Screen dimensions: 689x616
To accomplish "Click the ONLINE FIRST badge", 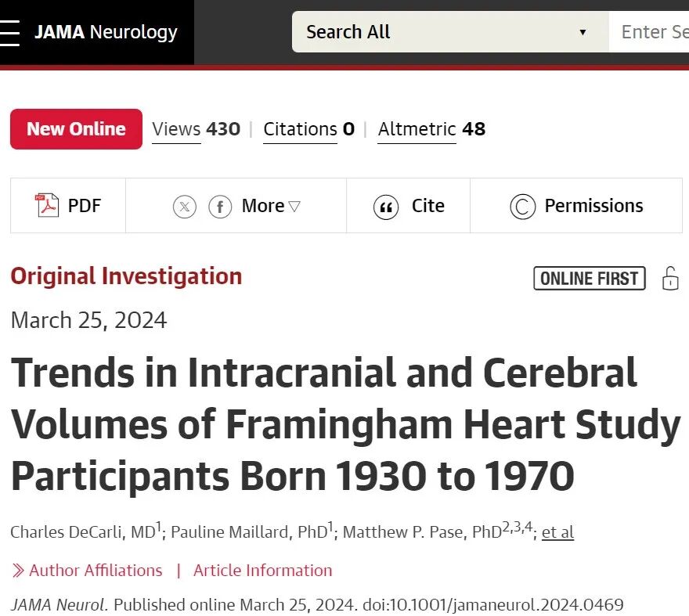I will 590,278.
